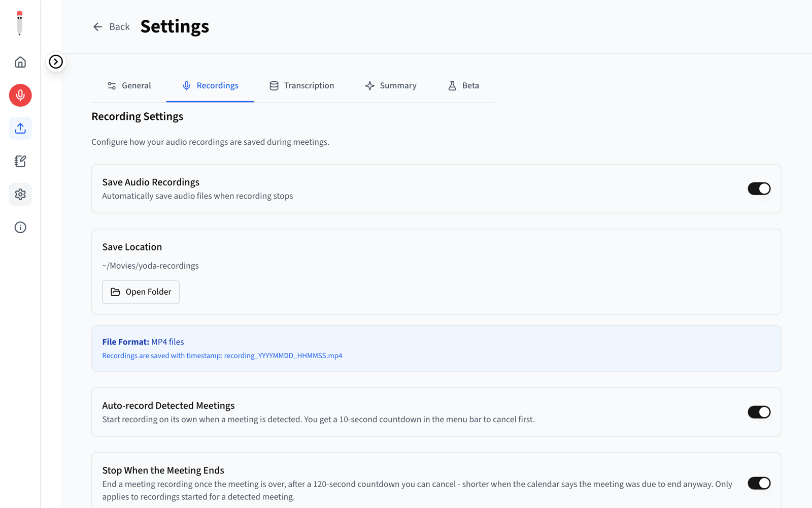Open the upload icon in sidebar
This screenshot has width=812, height=508.
tap(20, 128)
